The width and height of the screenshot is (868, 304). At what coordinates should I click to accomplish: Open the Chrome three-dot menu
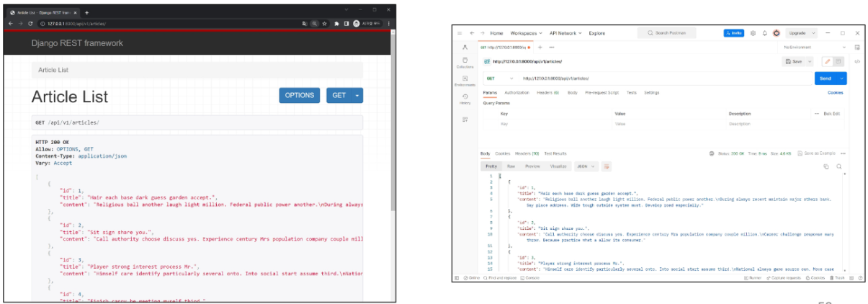[389, 24]
